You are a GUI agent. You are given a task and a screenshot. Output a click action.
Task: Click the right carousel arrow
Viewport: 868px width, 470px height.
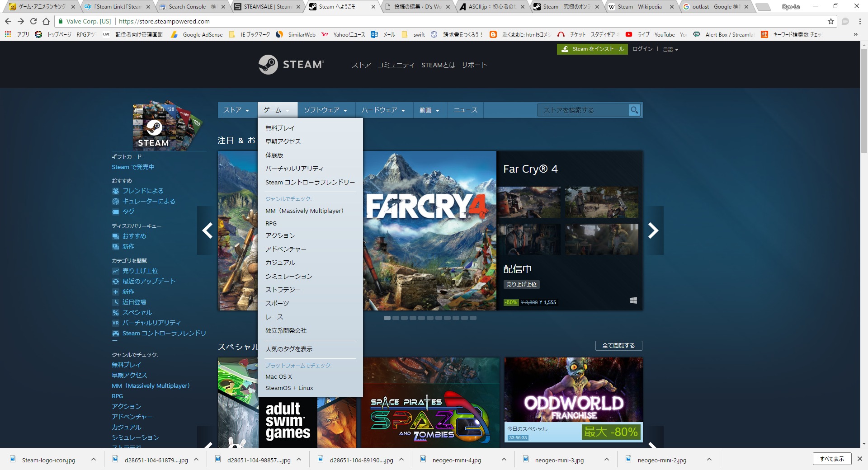point(653,231)
